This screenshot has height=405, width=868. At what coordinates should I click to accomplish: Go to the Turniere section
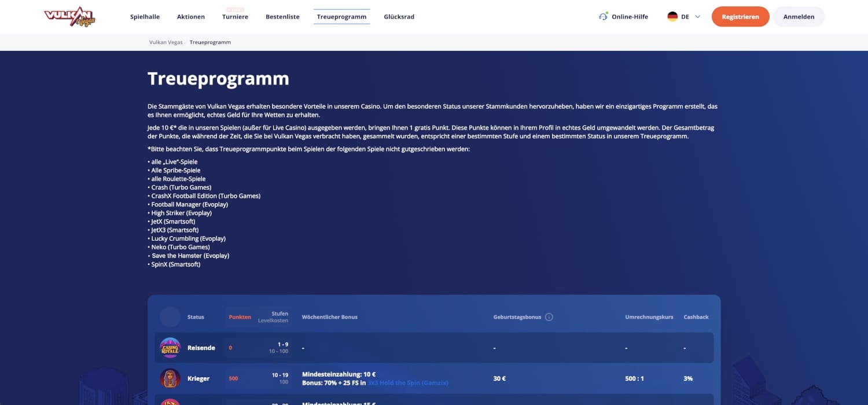click(235, 17)
